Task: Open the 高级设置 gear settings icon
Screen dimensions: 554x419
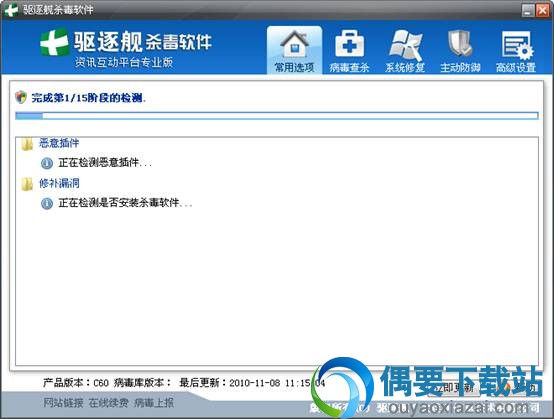Action: [516, 51]
